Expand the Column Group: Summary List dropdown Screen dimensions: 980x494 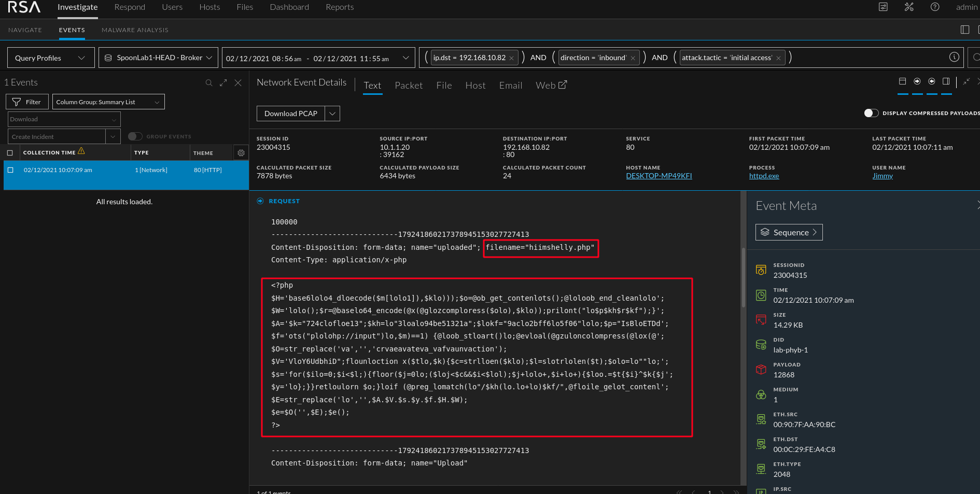point(107,102)
